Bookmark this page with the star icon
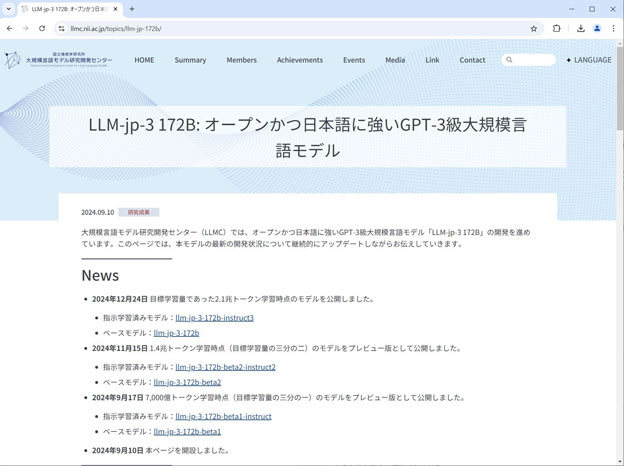 534,29
